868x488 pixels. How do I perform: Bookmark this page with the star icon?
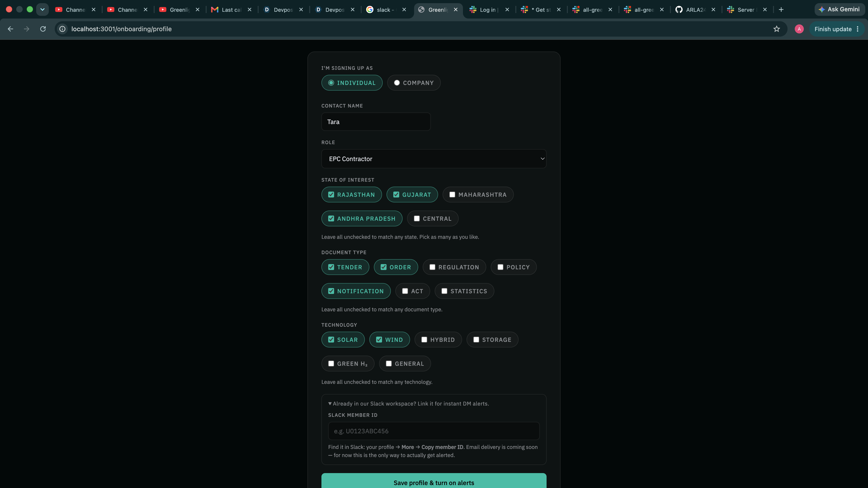[x=777, y=29]
